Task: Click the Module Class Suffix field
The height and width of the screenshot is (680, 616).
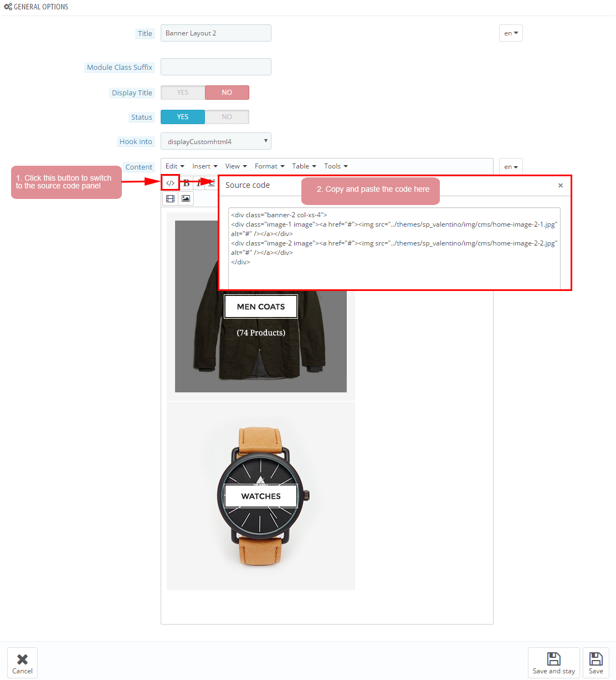Action: click(x=216, y=67)
